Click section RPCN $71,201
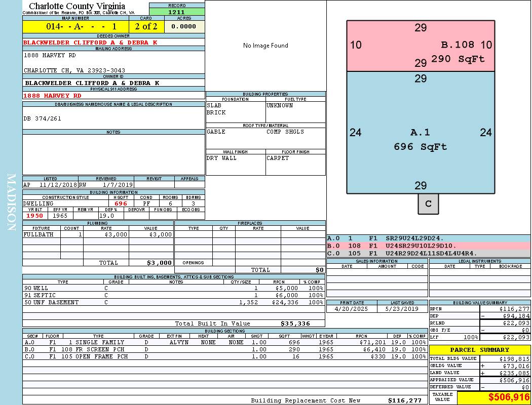 tap(372, 342)
